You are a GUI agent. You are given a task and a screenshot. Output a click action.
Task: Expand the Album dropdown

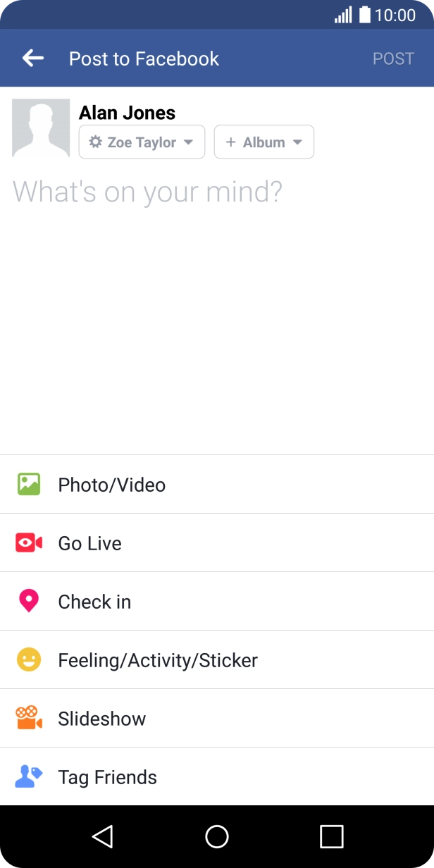point(263,142)
